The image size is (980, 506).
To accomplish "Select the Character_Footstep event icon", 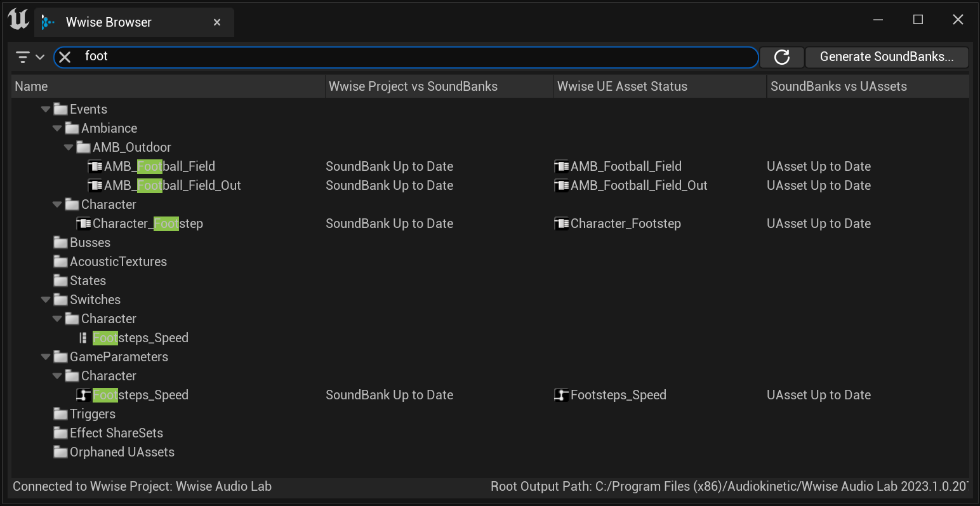I will [83, 223].
